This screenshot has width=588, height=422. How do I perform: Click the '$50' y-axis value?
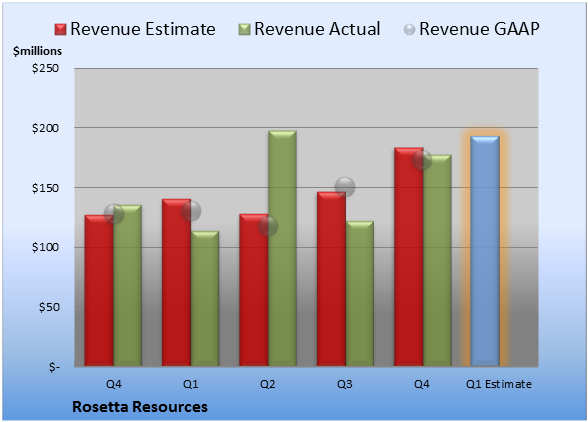[x=49, y=307]
